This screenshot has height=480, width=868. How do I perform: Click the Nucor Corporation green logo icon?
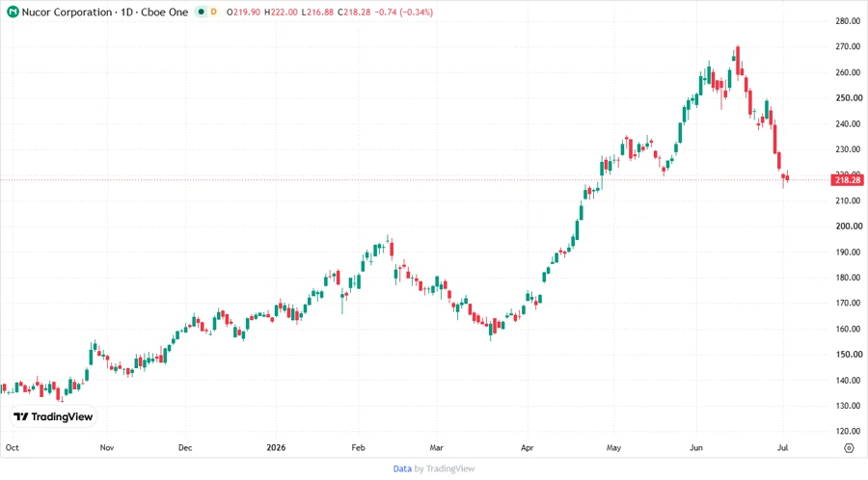[13, 12]
